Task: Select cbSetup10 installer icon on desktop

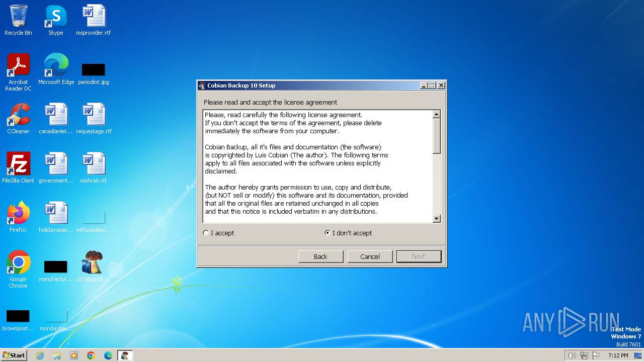Action: (x=94, y=266)
